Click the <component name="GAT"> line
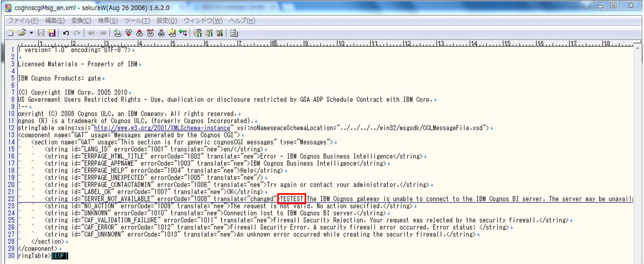 (129, 135)
